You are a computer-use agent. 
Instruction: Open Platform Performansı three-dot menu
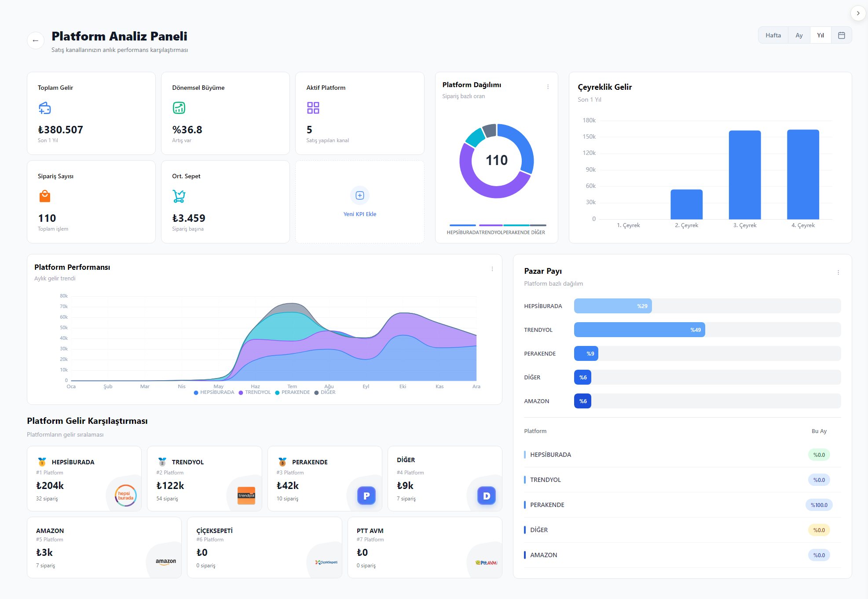492,269
